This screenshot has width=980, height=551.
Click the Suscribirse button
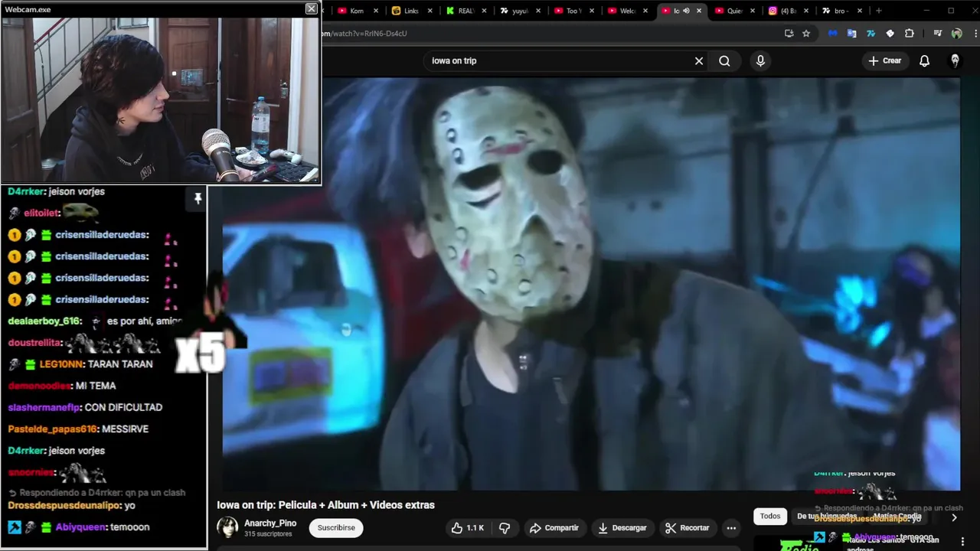(336, 528)
